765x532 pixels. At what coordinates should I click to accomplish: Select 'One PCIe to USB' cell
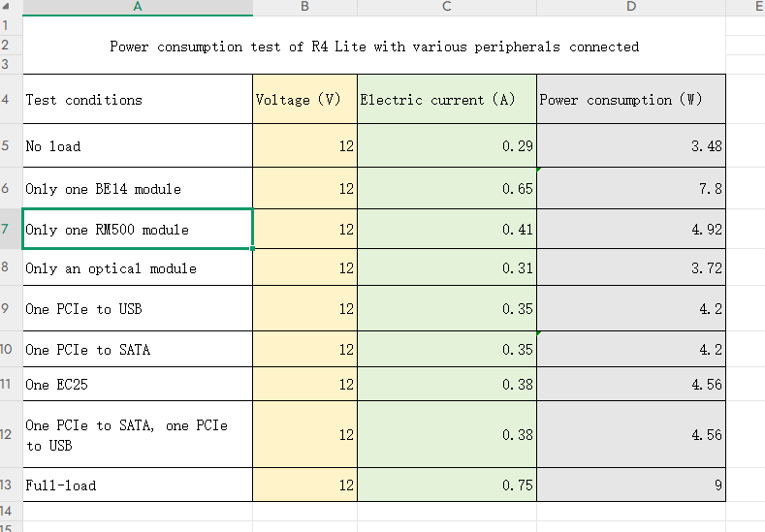138,309
